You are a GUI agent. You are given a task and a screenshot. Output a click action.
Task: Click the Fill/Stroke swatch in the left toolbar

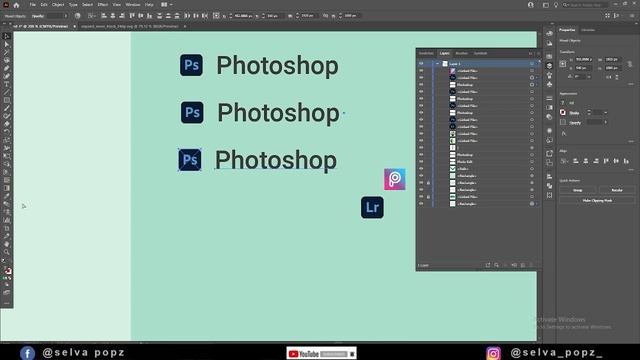[x=7, y=271]
